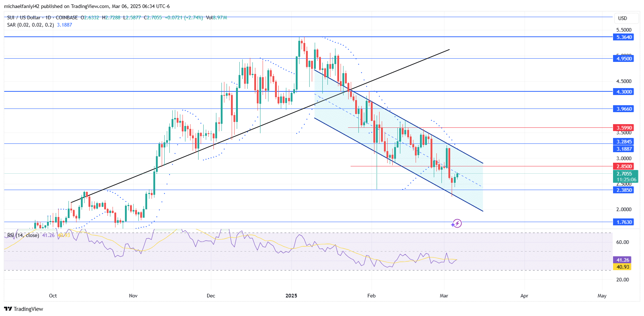
Task: Select the red 2.8500 price label
Action: tap(624, 166)
